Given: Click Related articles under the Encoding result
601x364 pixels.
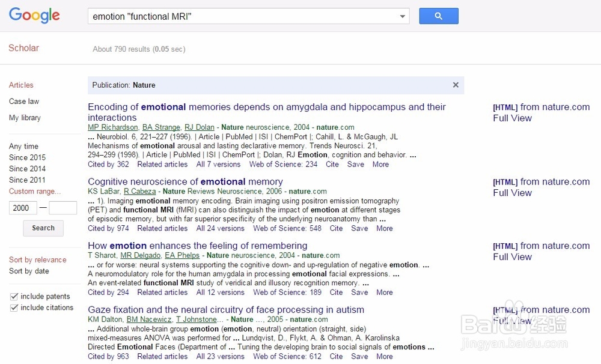Looking at the screenshot, I should (x=162, y=165).
